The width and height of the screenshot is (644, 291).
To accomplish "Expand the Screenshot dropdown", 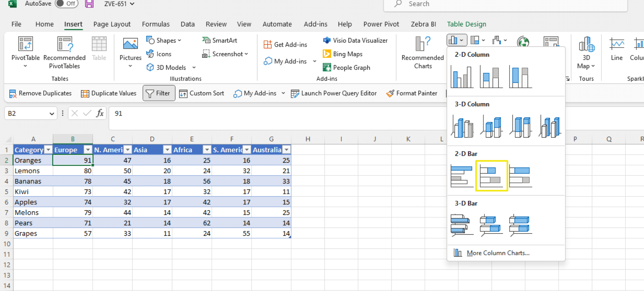I will pyautogui.click(x=246, y=54).
